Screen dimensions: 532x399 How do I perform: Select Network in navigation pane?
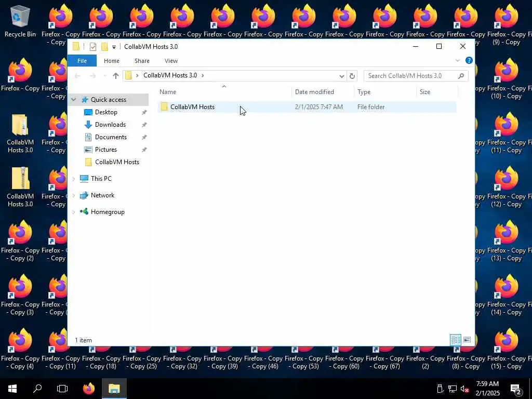pos(102,195)
